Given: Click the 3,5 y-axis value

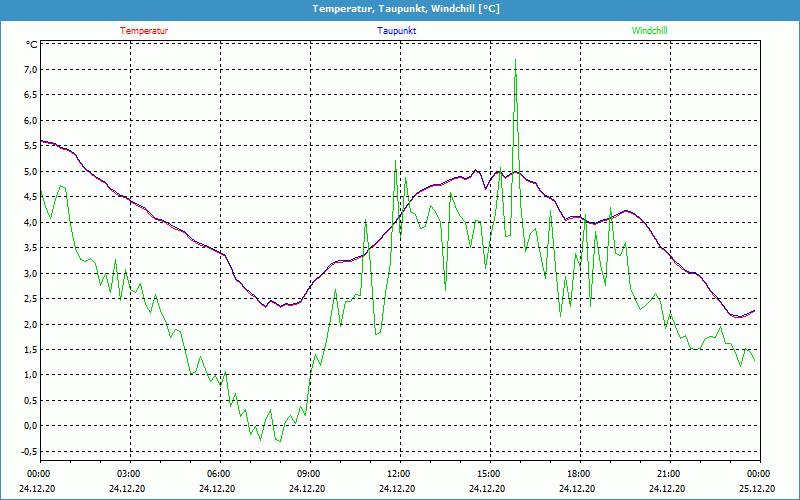Looking at the screenshot, I should click(31, 248).
